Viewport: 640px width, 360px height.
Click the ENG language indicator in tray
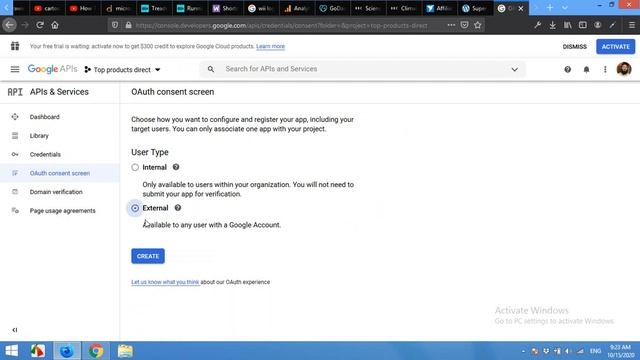(596, 351)
